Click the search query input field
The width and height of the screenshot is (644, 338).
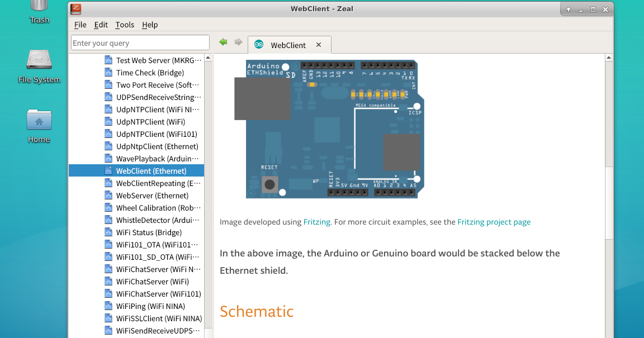pyautogui.click(x=140, y=42)
